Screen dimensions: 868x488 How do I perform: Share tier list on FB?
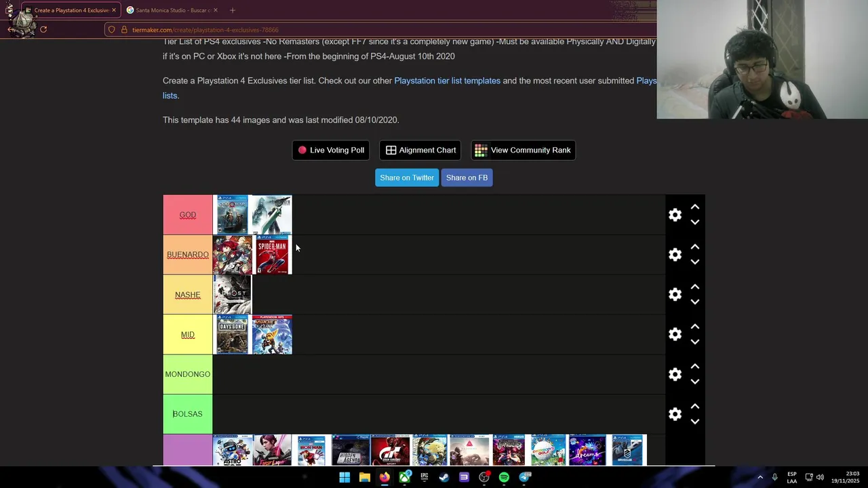(467, 178)
